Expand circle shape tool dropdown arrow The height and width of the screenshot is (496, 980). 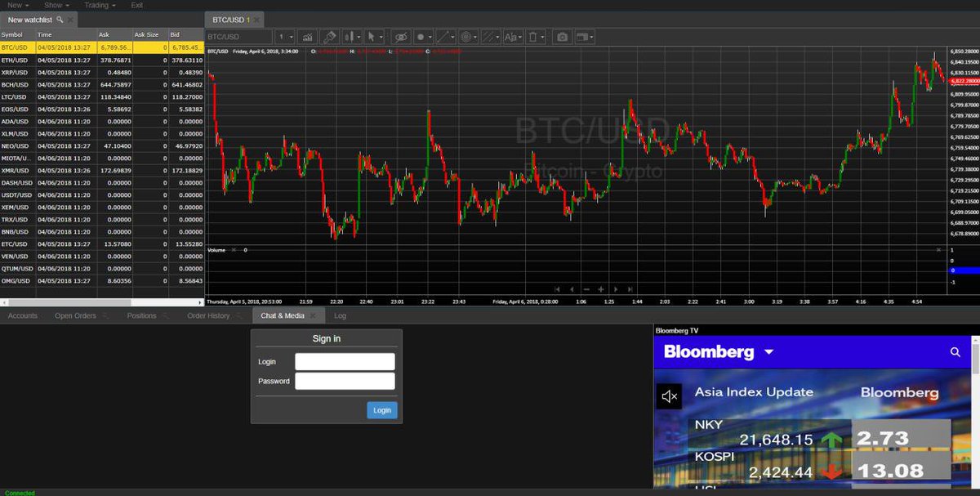pos(430,37)
